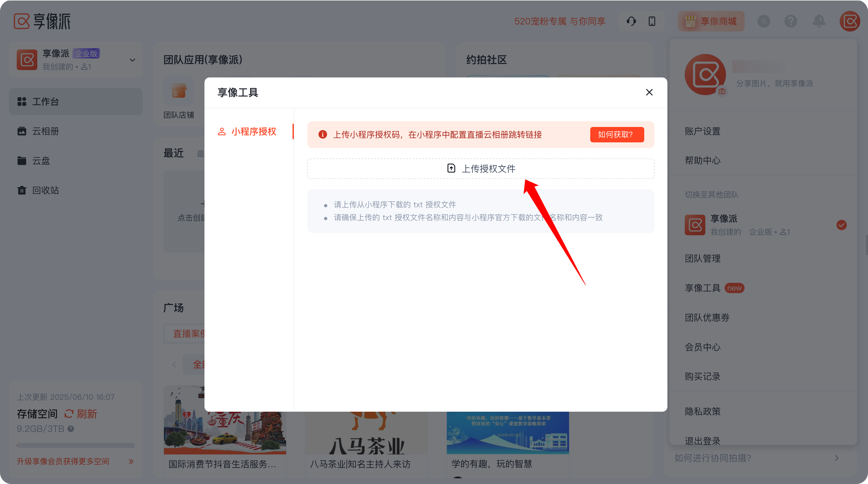Viewport: 868px width, 484px height.
Task: Expand the 如何进行协同拍摄? row
Action: point(756,458)
